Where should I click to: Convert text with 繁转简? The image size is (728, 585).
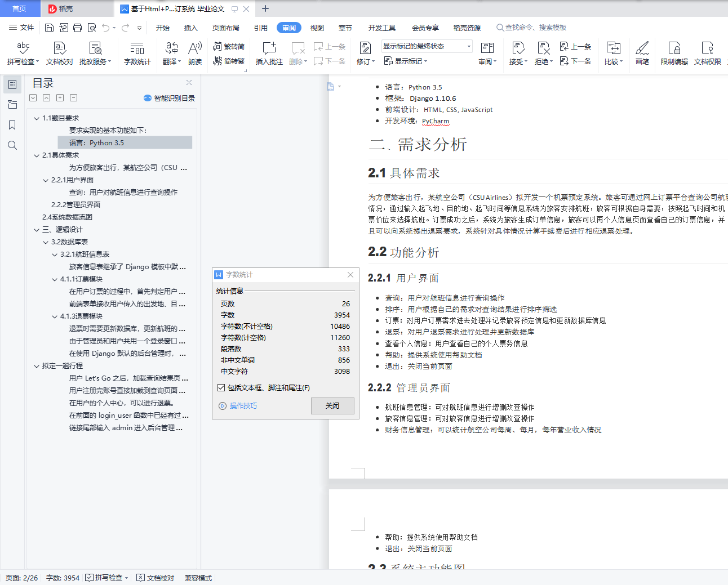[x=229, y=46]
